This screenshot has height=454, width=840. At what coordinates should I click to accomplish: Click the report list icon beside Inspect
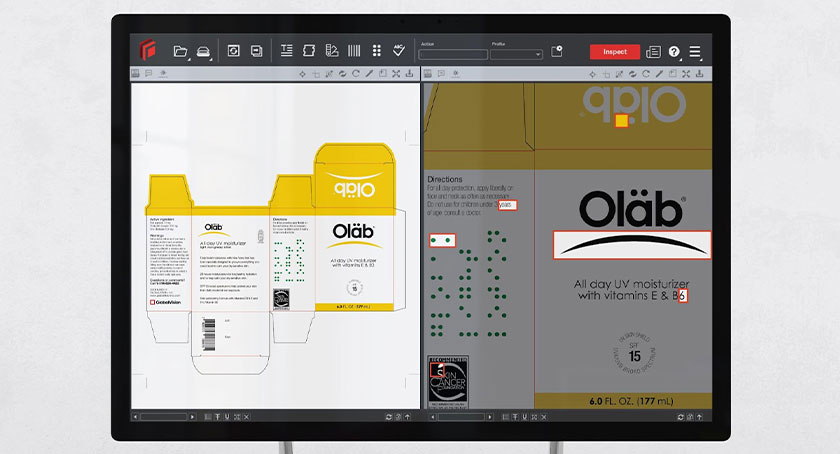pyautogui.click(x=653, y=51)
